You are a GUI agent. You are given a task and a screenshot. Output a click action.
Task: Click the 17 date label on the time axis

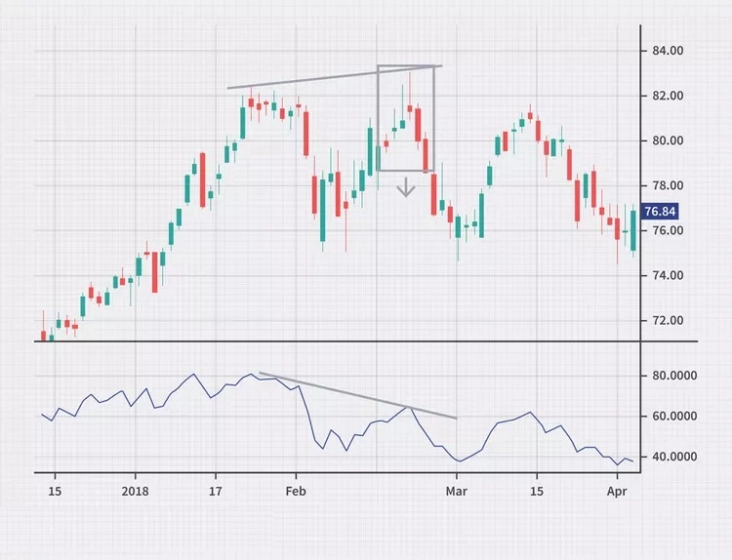click(216, 491)
